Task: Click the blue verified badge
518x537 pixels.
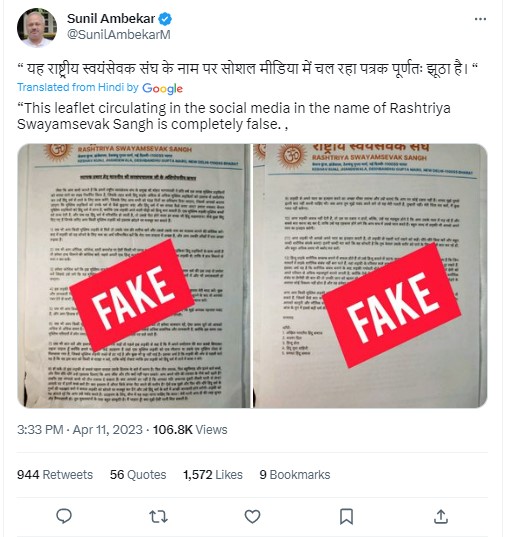Action: click(165, 19)
